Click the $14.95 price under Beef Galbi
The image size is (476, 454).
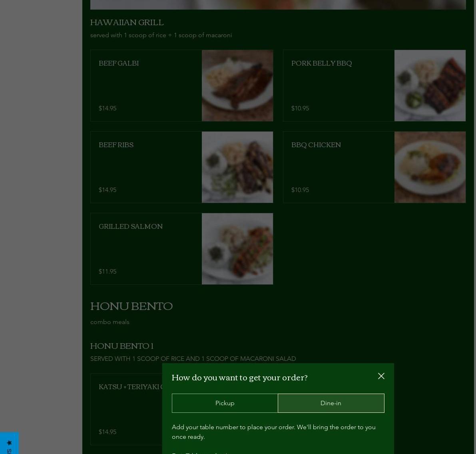108,108
